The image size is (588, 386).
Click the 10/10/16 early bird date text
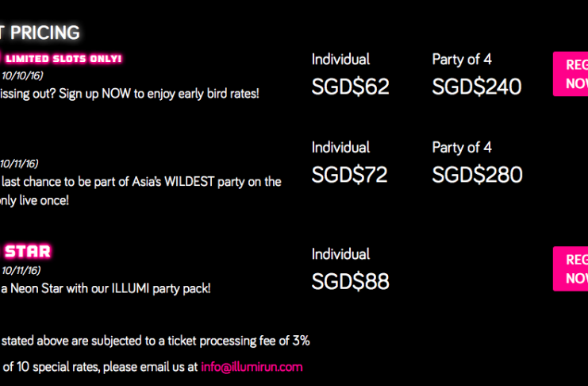tap(21, 75)
